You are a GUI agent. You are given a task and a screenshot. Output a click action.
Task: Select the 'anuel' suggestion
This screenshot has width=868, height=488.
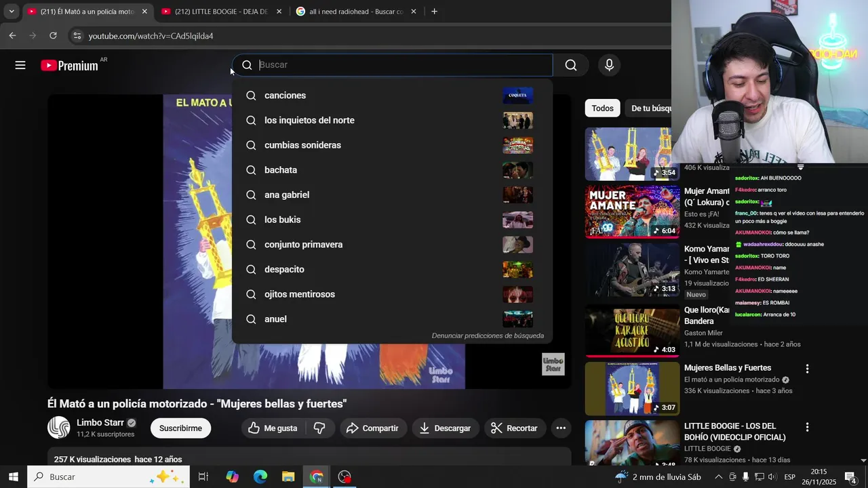(x=392, y=319)
